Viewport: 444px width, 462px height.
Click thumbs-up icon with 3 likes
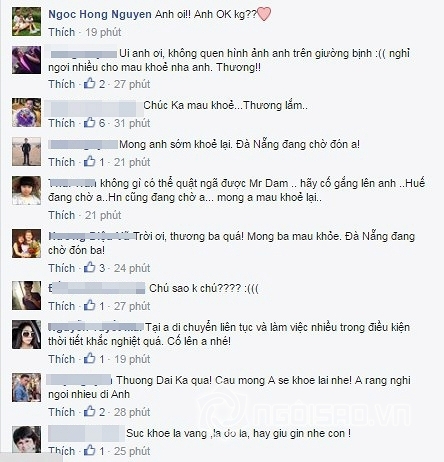[x=90, y=267]
